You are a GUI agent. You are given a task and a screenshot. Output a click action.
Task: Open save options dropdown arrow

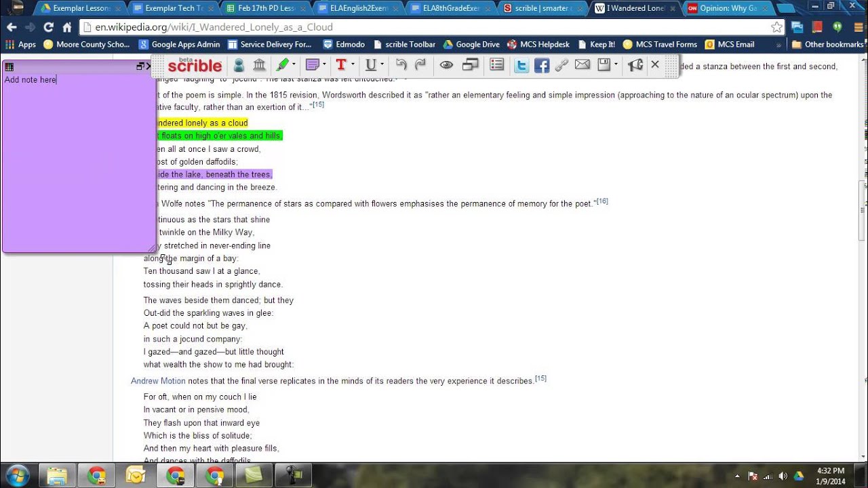tap(616, 65)
